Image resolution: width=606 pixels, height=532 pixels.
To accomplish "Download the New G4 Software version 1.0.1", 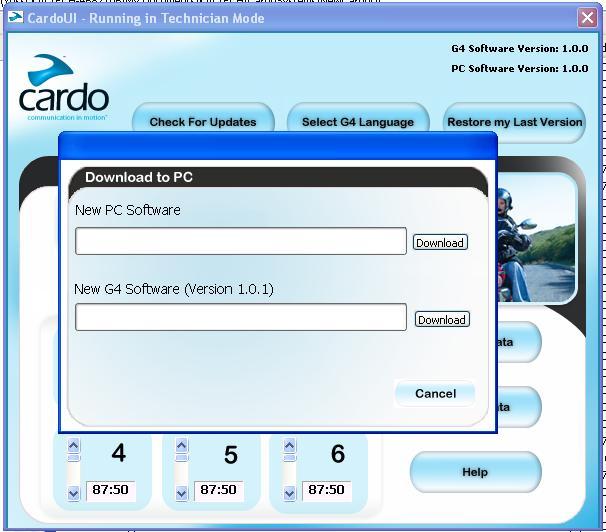I will coord(442,320).
